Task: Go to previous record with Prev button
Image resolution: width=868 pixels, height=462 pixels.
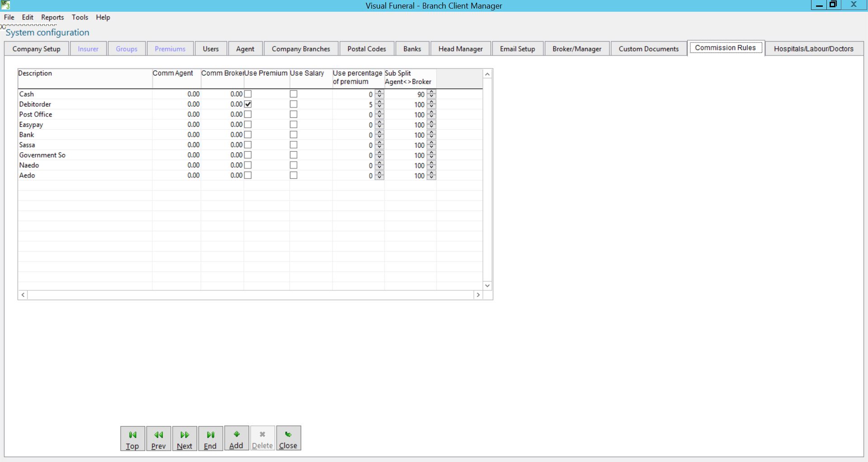Action: point(158,439)
